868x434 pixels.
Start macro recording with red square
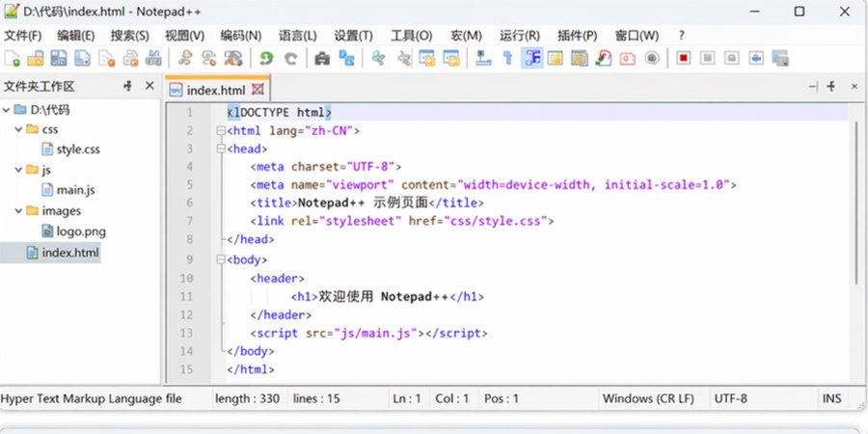click(684, 58)
